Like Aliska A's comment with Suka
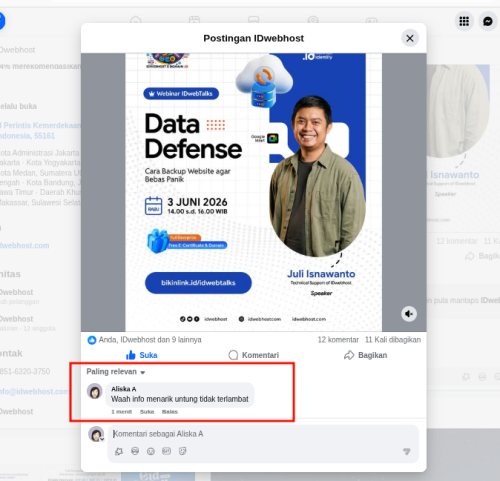The image size is (500, 481). pyautogui.click(x=147, y=412)
